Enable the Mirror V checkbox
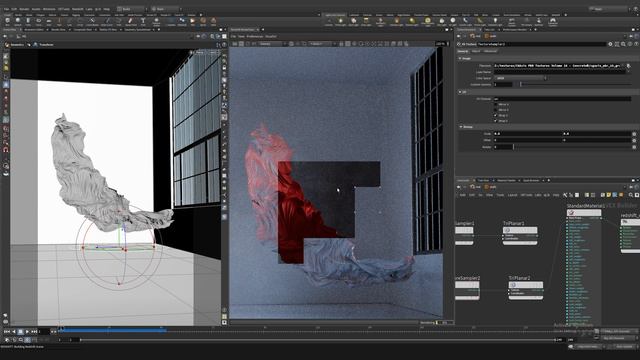 click(x=496, y=110)
